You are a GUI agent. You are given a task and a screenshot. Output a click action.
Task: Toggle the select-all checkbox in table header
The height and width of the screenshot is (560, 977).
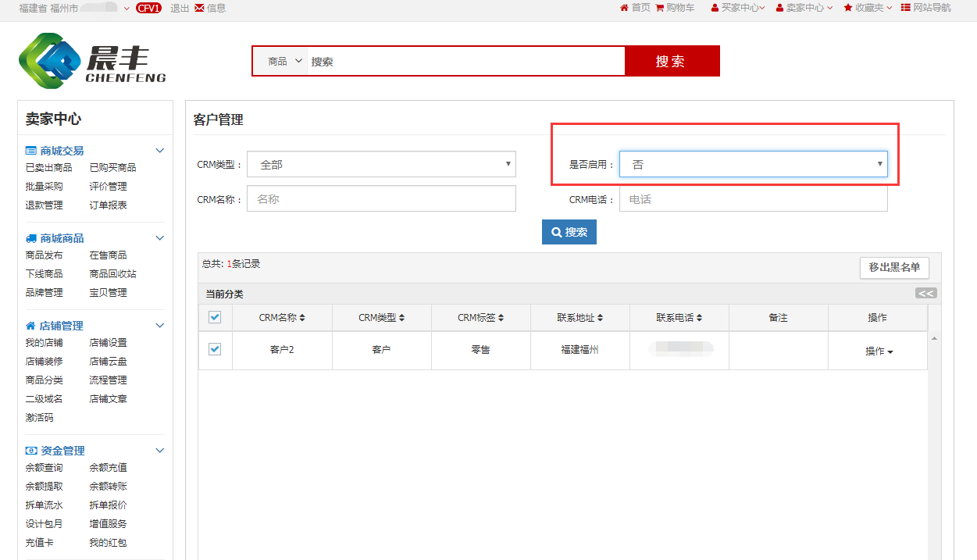click(215, 317)
